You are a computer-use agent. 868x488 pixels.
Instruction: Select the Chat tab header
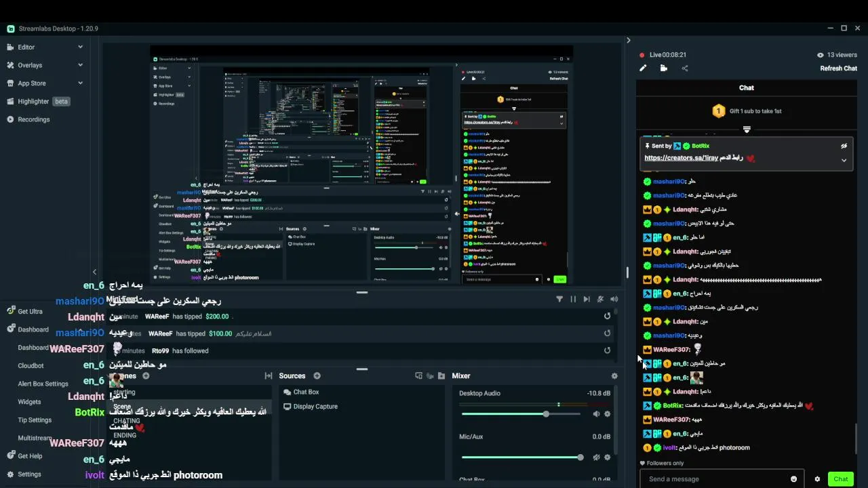tap(747, 87)
